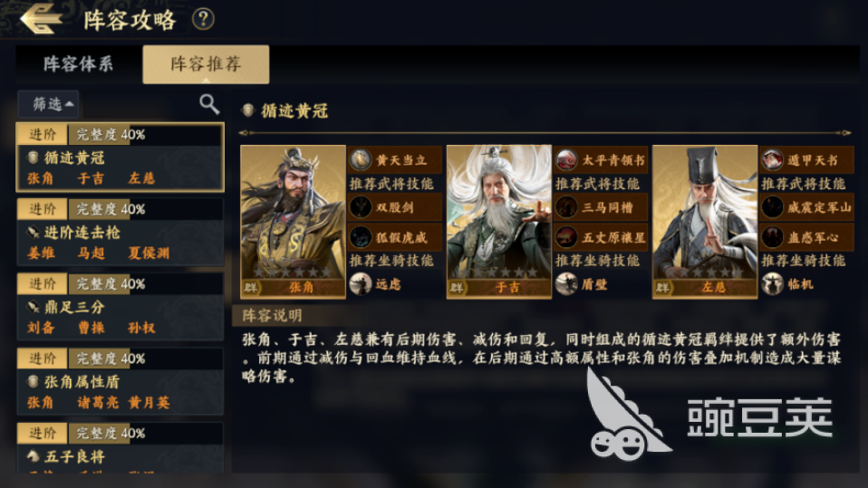Select the 遁甲天书 skill icon

pos(772,160)
